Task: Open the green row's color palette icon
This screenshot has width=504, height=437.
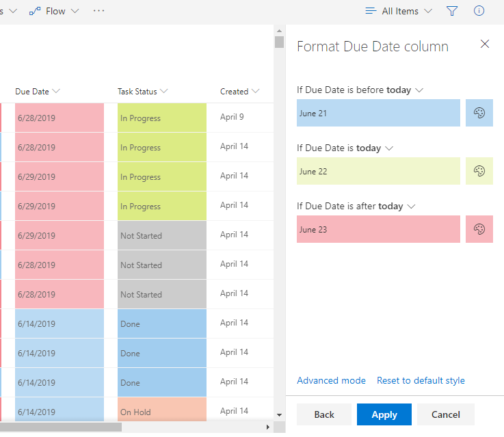Action: coord(479,171)
